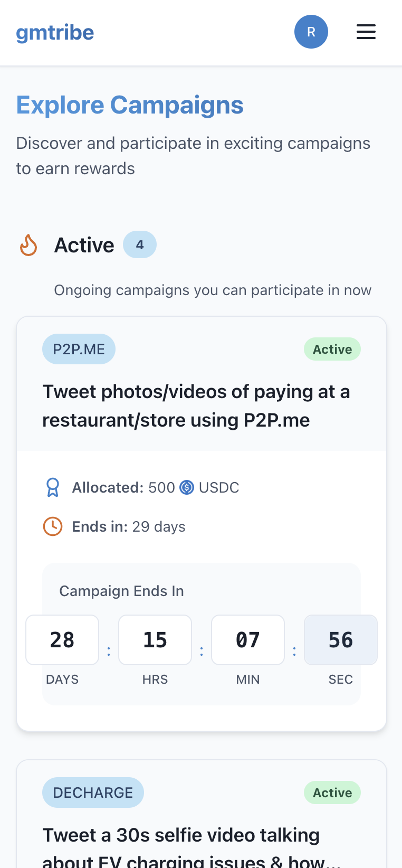402x868 pixels.
Task: Click the 28 DAYS countdown box
Action: 62,640
